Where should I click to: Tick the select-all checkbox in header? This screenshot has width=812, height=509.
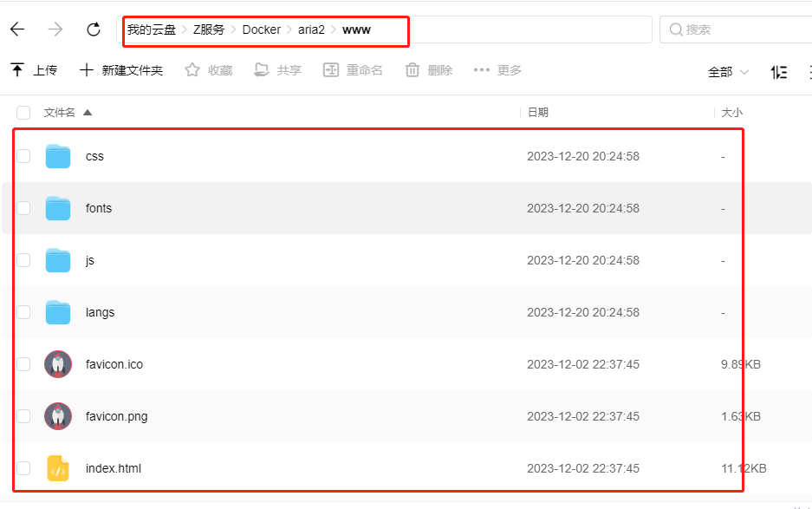coord(23,113)
